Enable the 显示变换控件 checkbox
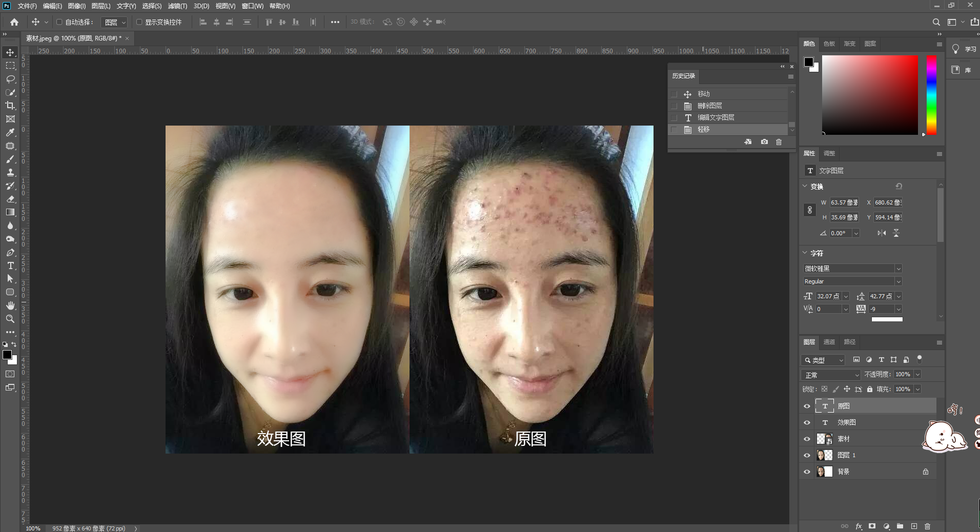The image size is (980, 532). [x=139, y=22]
